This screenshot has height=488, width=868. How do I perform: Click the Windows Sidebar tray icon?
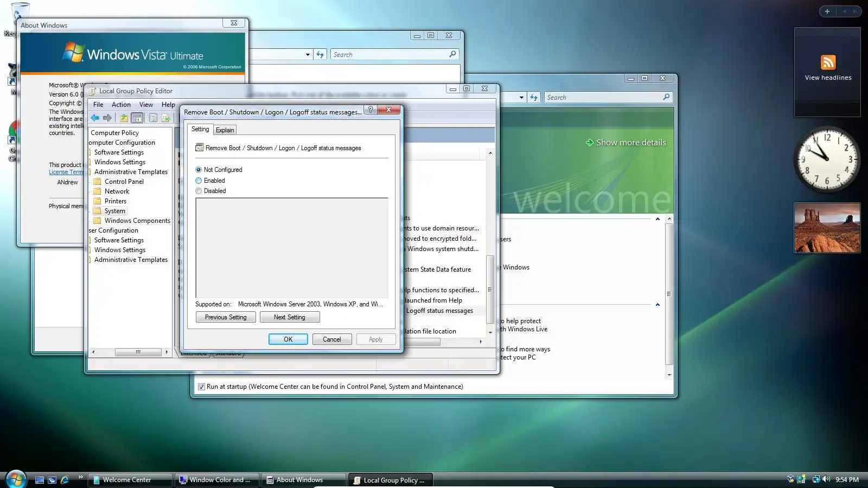pos(801,479)
